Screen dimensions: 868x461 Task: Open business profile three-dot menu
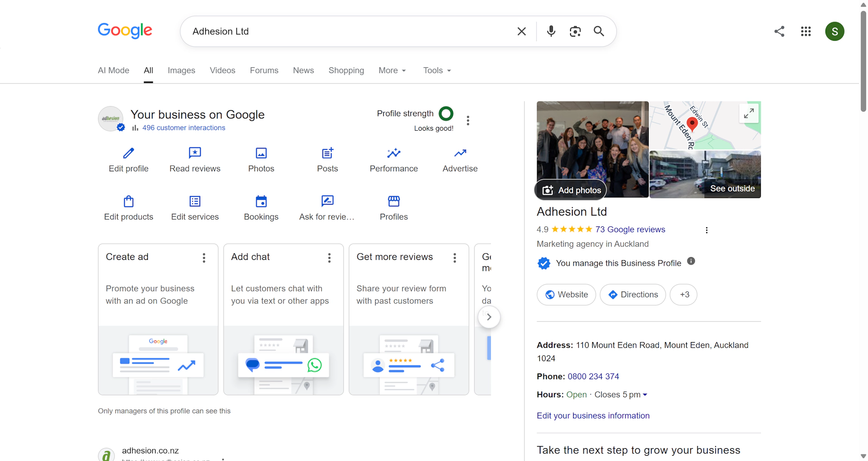[468, 121]
